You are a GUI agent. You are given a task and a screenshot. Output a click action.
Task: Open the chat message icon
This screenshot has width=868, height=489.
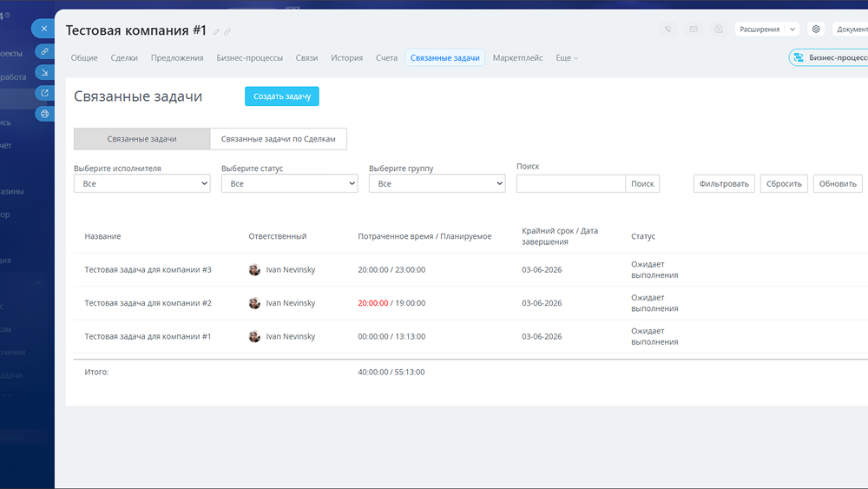tap(719, 29)
